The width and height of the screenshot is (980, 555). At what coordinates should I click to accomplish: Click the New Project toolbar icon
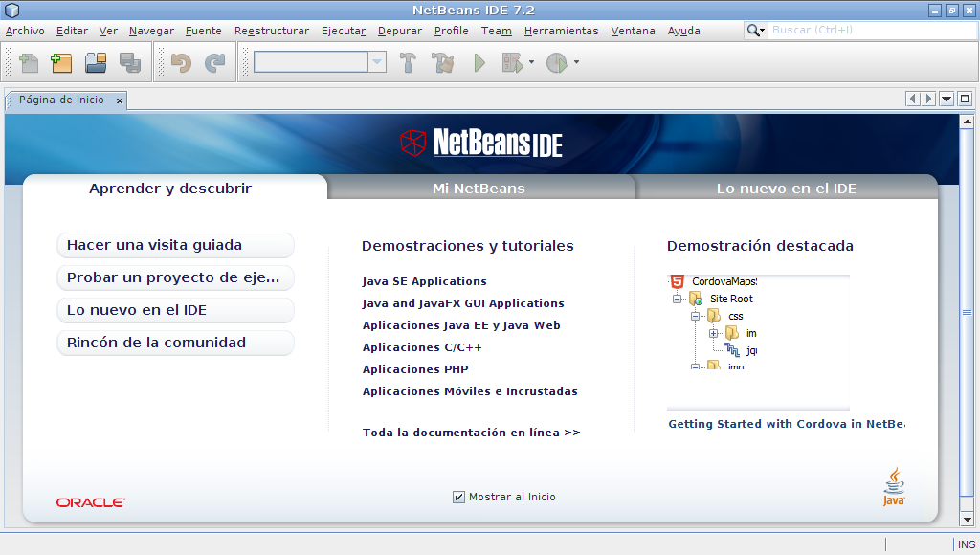(x=61, y=62)
